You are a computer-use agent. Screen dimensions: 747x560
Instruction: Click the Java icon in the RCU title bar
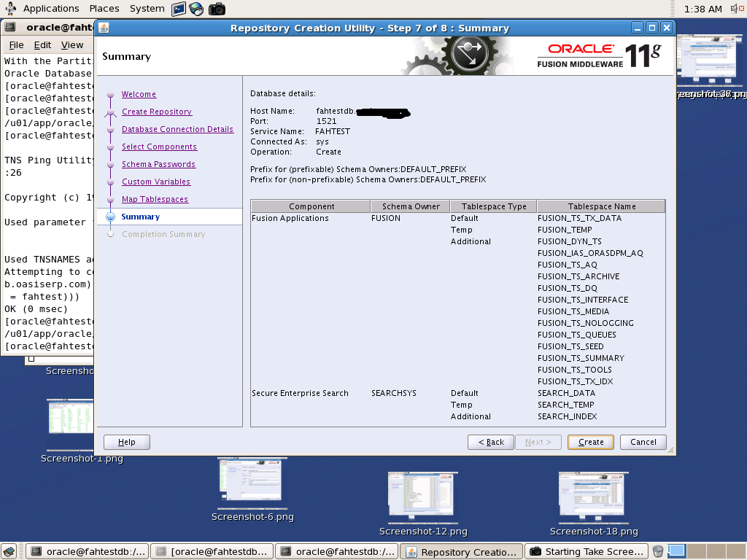click(x=103, y=27)
